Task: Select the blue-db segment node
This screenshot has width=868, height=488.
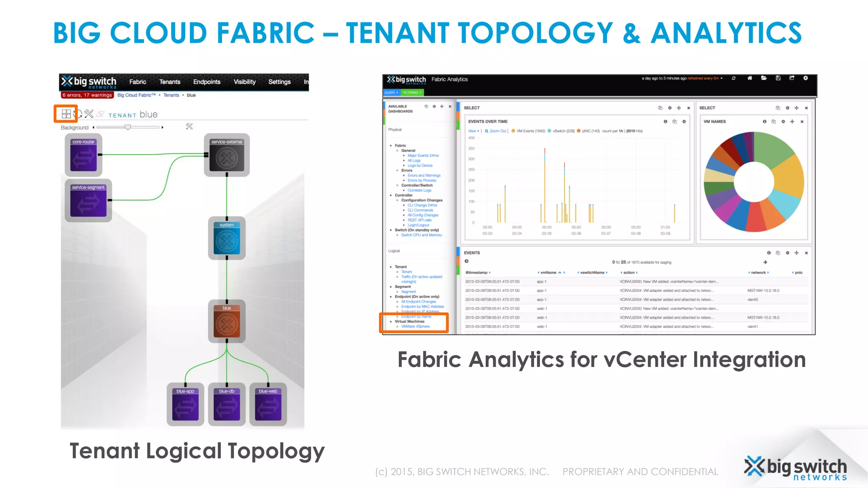Action: click(227, 405)
